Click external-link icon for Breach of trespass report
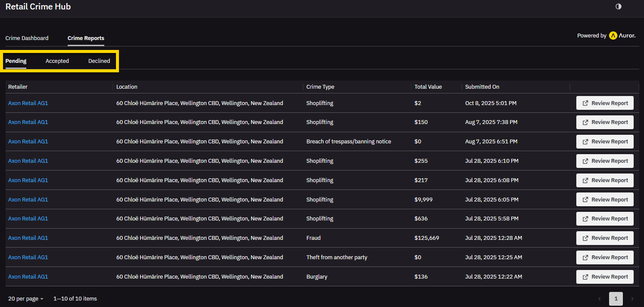 coord(585,142)
